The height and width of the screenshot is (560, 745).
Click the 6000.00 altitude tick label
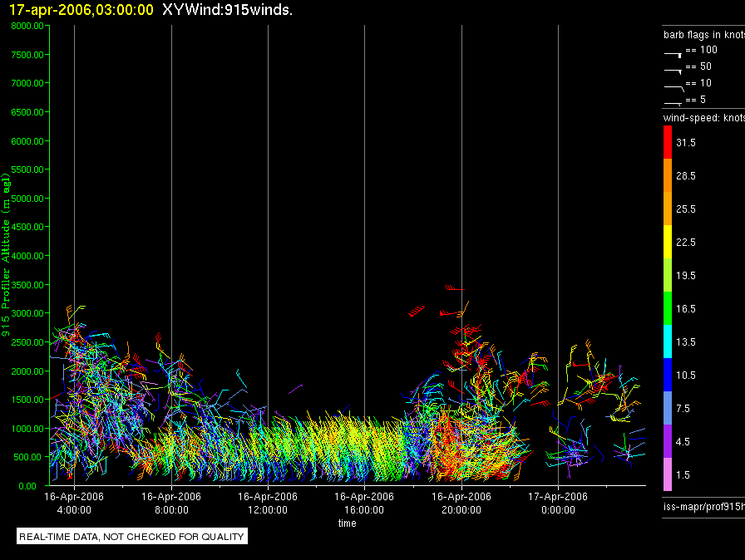(27, 141)
